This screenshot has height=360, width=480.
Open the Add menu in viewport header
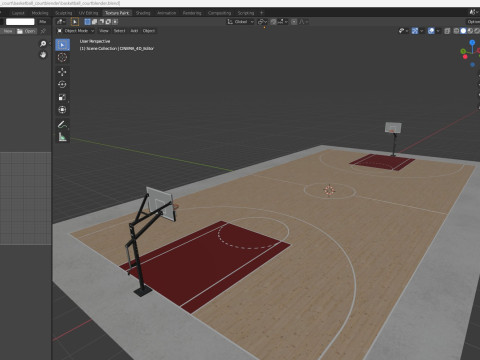click(134, 31)
